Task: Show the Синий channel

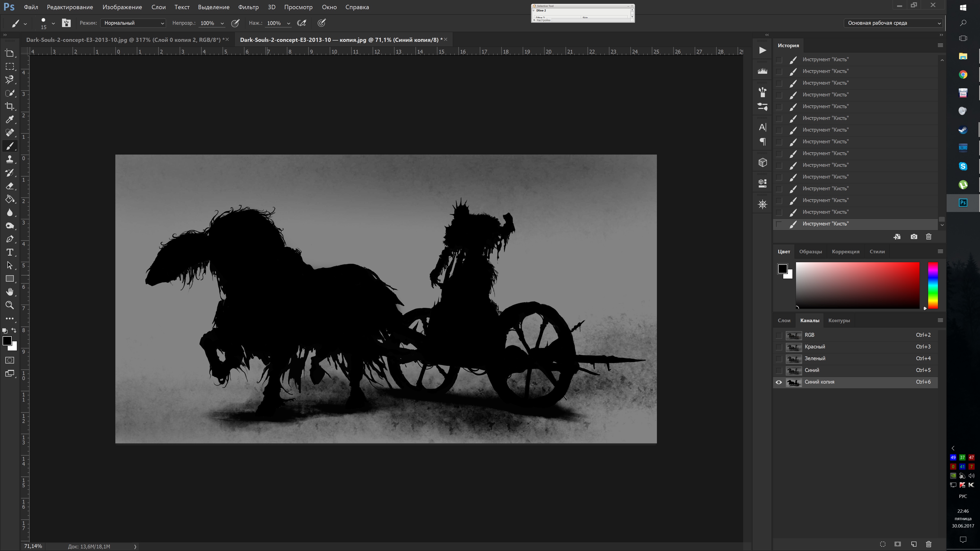Action: tap(779, 370)
